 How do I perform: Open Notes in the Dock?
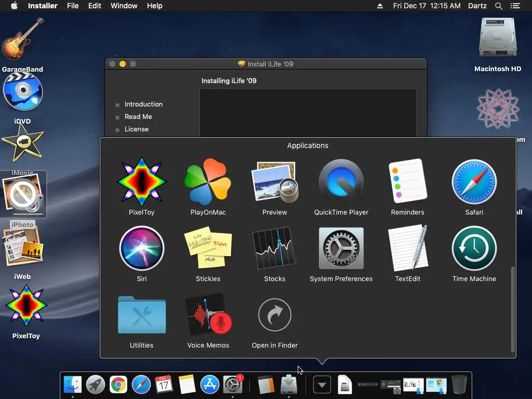pos(187,384)
